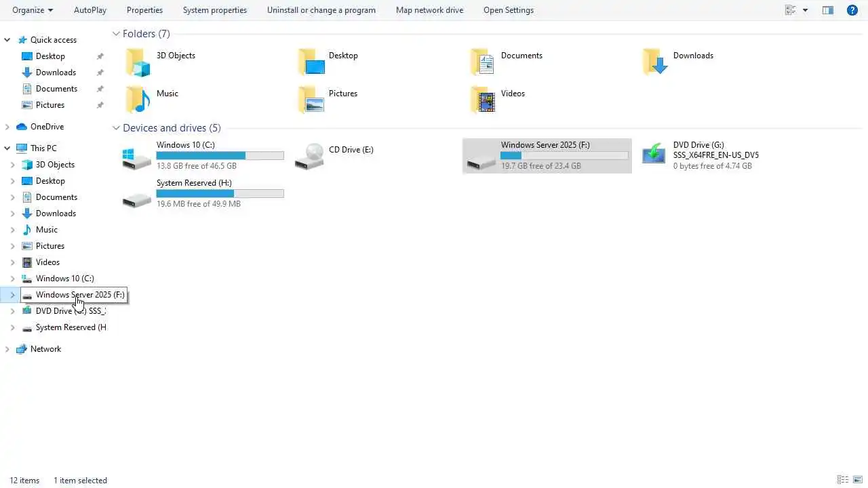This screenshot has height=488, width=868.
Task: Open the Organize dropdown menu
Action: click(x=33, y=10)
